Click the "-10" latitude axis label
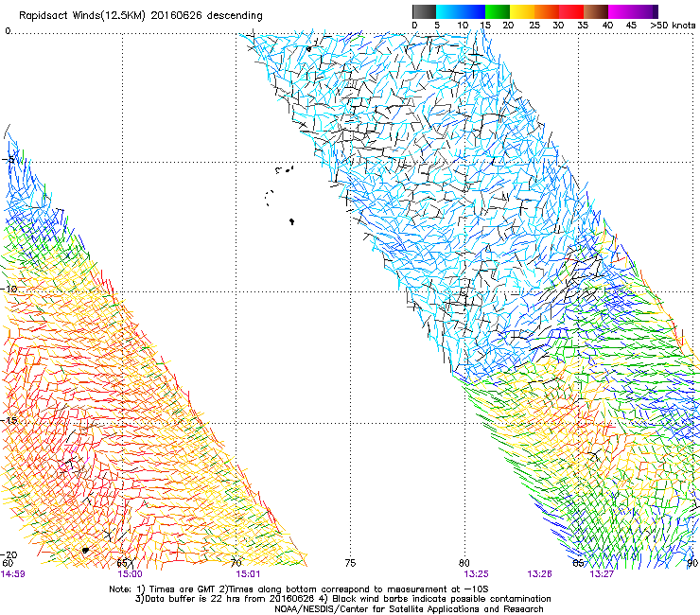 click(x=9, y=289)
